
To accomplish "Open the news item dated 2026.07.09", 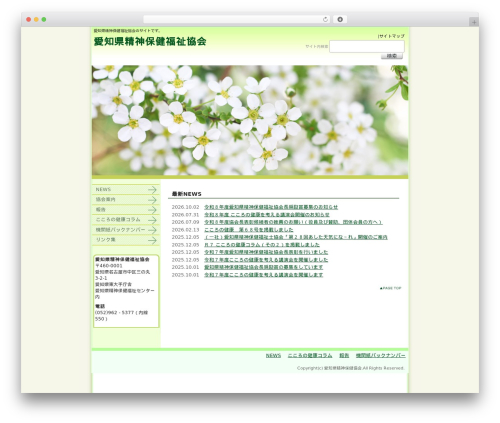I will [x=293, y=222].
